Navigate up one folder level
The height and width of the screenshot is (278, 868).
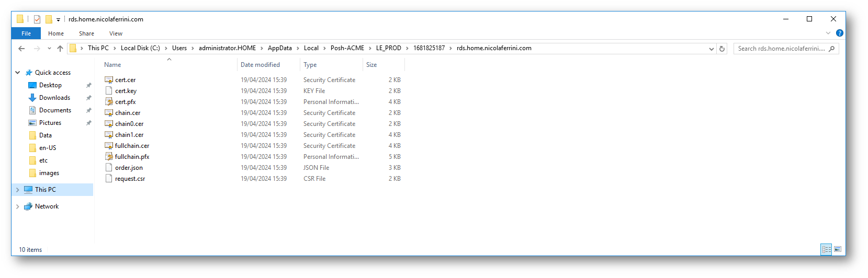coord(60,49)
